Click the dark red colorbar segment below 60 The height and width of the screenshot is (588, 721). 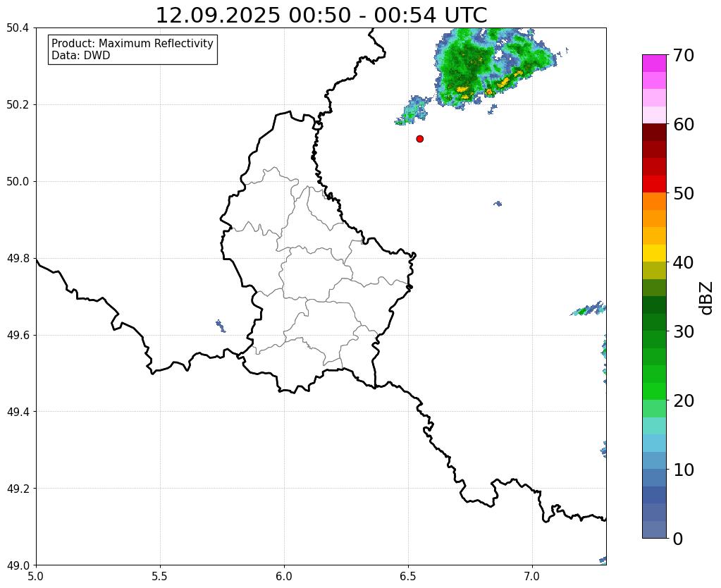(x=654, y=132)
